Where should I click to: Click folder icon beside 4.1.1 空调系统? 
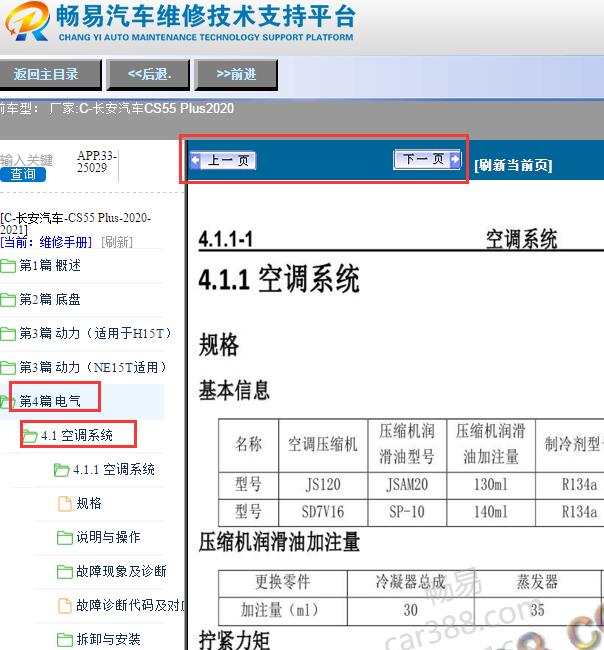61,470
